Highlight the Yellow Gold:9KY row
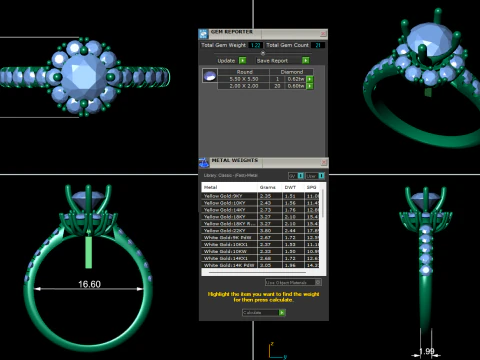Viewport: 480px width, 360px height. click(260, 196)
